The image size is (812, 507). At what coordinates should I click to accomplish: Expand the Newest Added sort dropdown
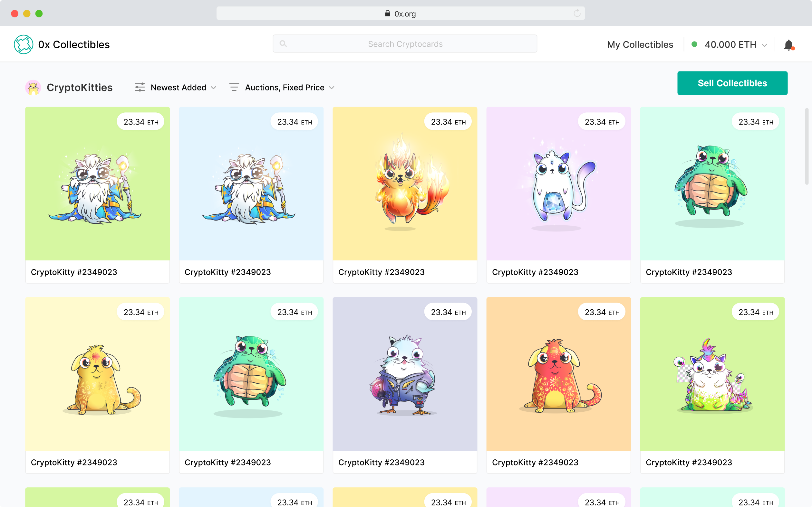pyautogui.click(x=214, y=88)
